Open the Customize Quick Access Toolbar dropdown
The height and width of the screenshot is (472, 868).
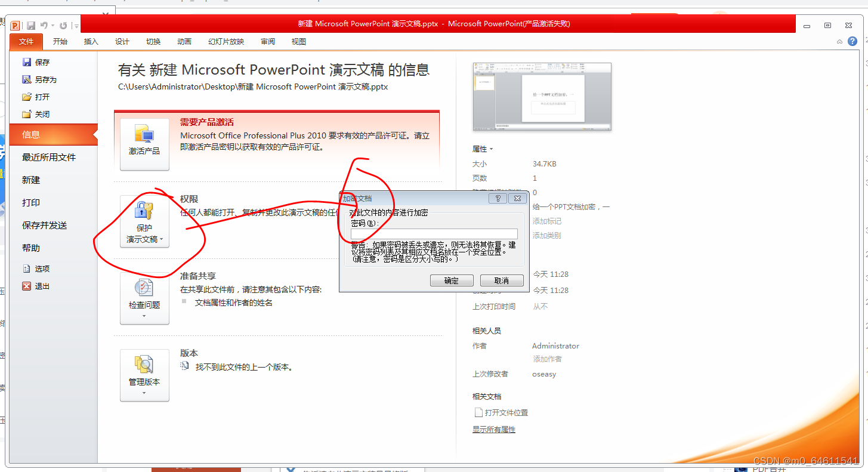(76, 26)
